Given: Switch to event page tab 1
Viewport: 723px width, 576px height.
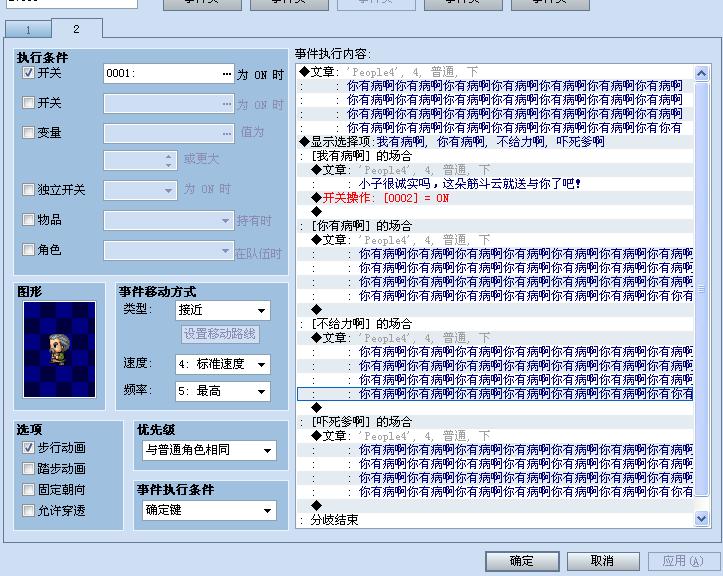Looking at the screenshot, I should (x=28, y=30).
